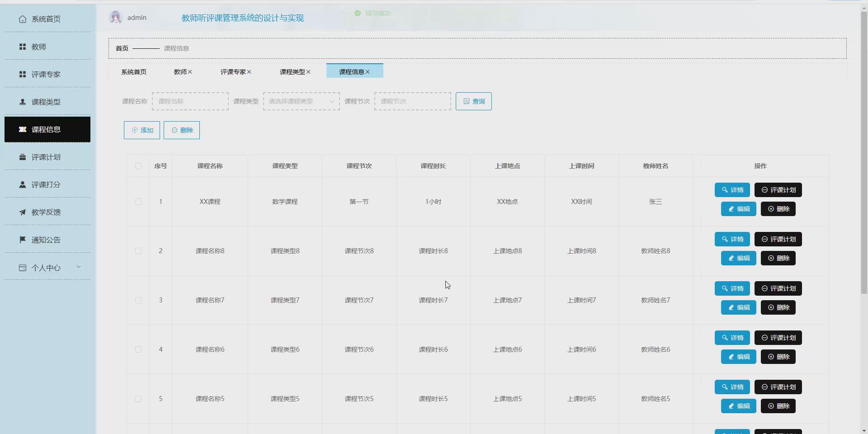Close the 教师 tab with its X

point(190,72)
